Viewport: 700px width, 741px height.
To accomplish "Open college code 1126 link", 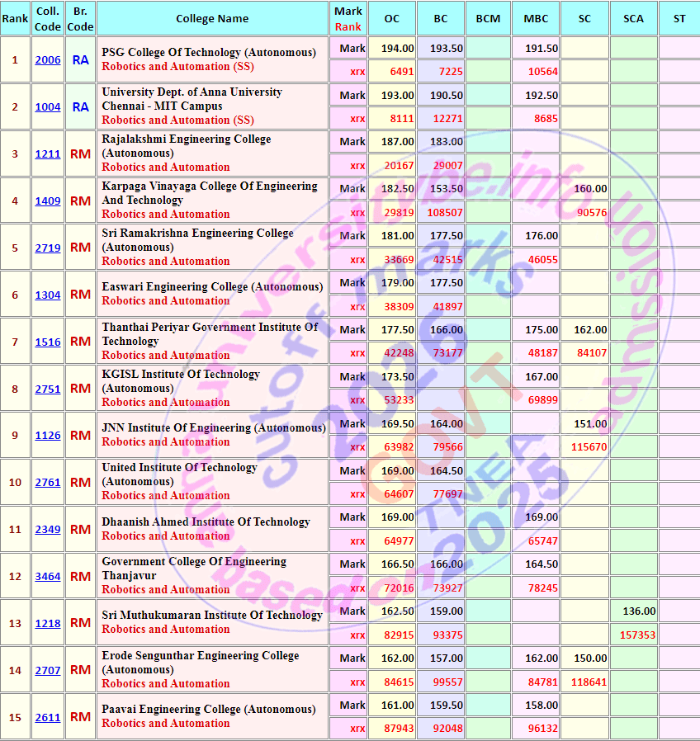I will (x=48, y=435).
